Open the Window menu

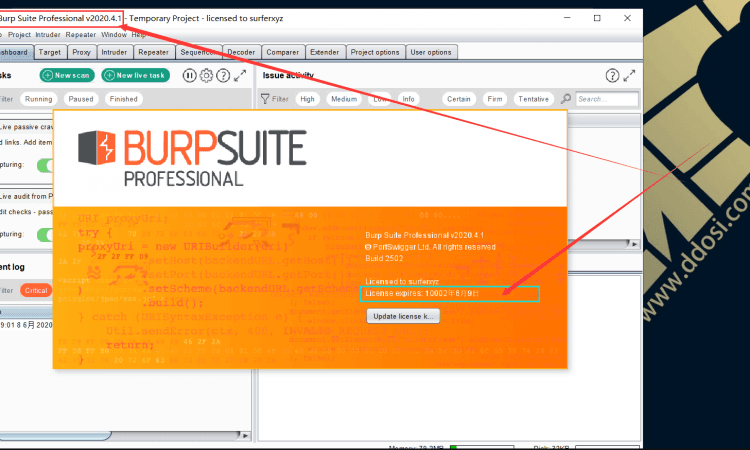(x=114, y=35)
